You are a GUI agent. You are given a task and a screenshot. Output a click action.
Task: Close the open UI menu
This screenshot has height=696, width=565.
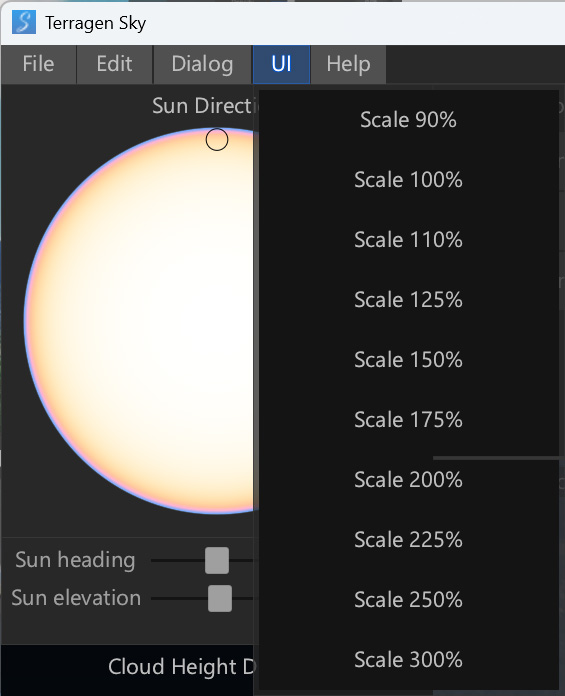[281, 64]
